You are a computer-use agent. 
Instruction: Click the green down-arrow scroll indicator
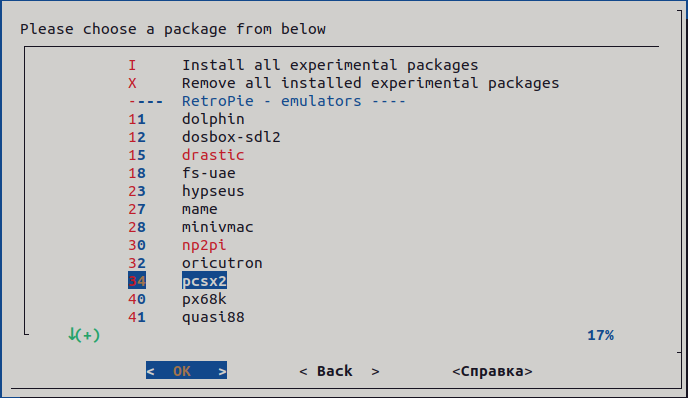tap(84, 335)
